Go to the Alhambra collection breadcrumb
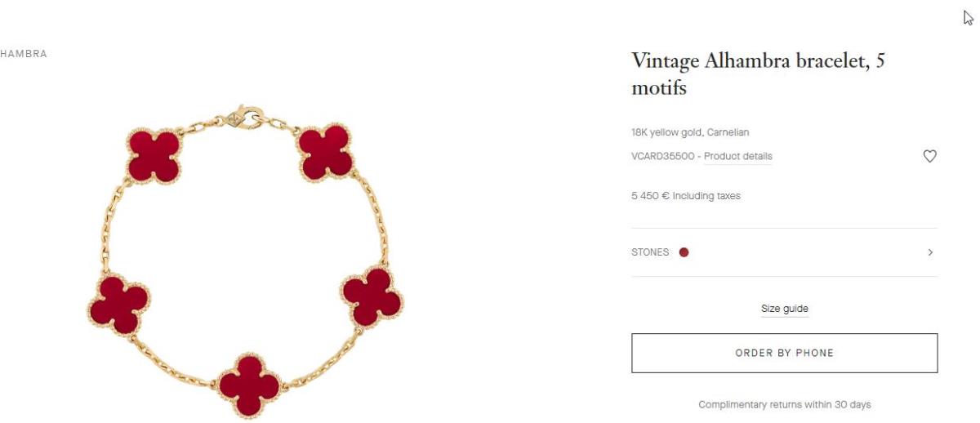This screenshot has width=980, height=423. 24,54
